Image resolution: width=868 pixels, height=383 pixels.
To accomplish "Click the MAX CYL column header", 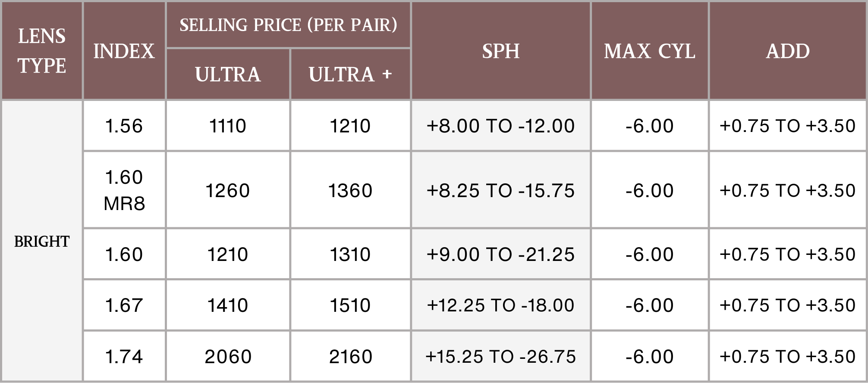I will point(649,51).
